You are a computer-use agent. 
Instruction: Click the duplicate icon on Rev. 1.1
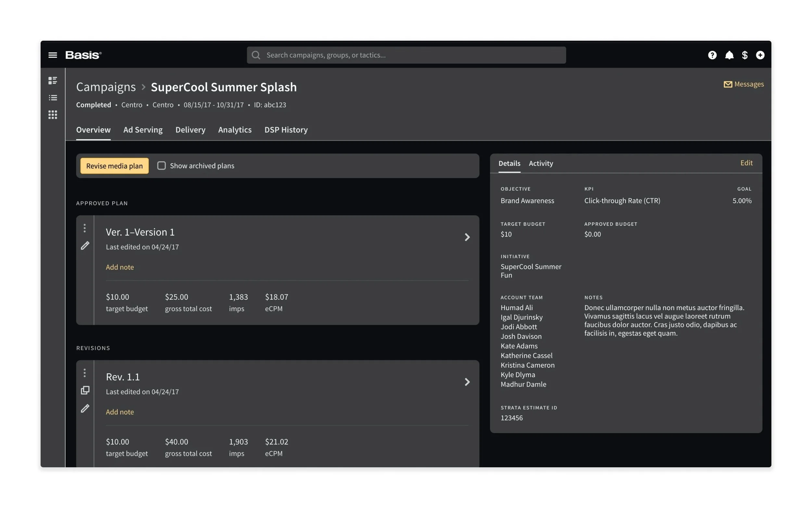[x=85, y=390]
